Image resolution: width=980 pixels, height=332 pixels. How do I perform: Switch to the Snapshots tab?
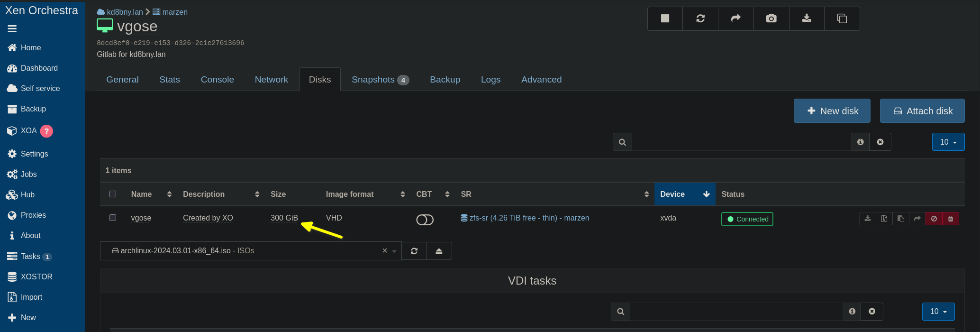[x=380, y=80]
